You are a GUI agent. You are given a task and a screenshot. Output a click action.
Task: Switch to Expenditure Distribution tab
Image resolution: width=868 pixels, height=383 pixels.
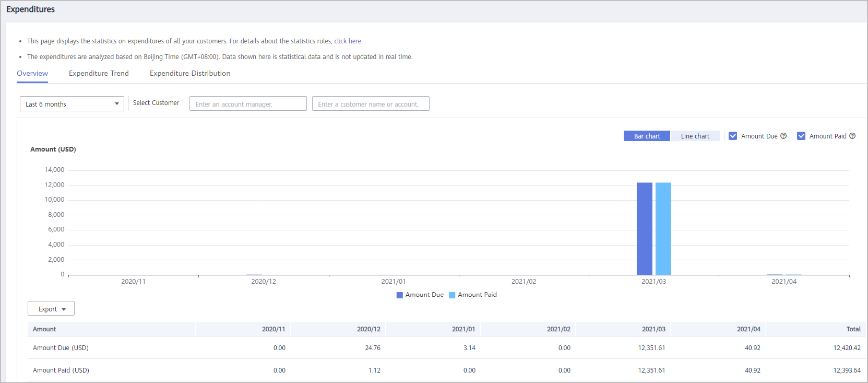190,73
